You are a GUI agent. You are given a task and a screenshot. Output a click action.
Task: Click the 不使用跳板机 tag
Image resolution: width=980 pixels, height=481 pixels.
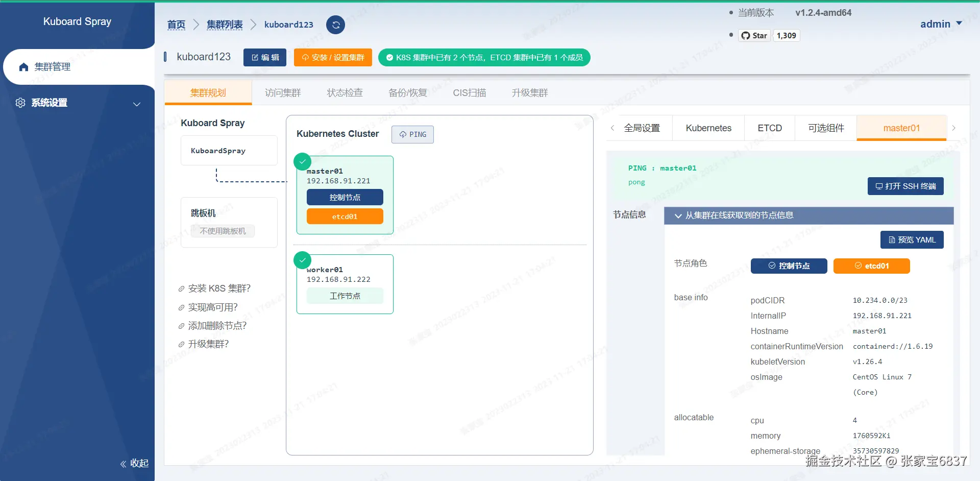click(x=223, y=231)
